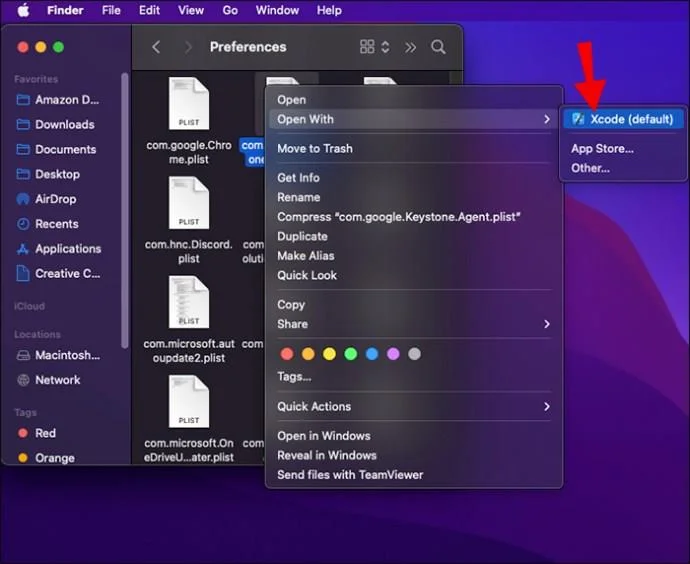This screenshot has height=564, width=690.
Task: Open the Go menu
Action: click(230, 10)
